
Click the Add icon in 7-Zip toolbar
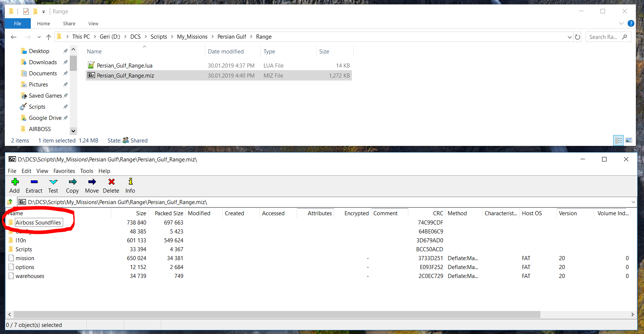[15, 182]
